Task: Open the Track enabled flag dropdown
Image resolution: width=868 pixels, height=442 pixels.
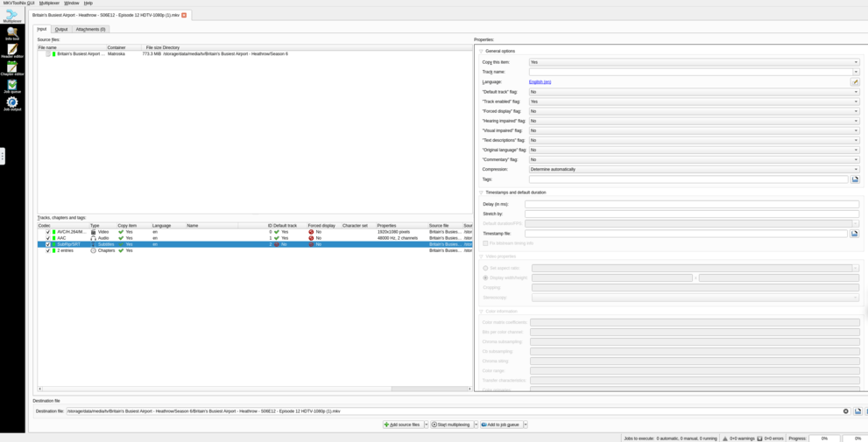Action: point(695,102)
